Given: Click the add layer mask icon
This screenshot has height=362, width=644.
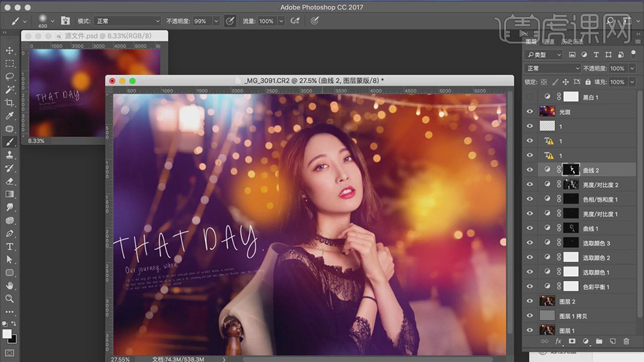Looking at the screenshot, I should tap(572, 341).
